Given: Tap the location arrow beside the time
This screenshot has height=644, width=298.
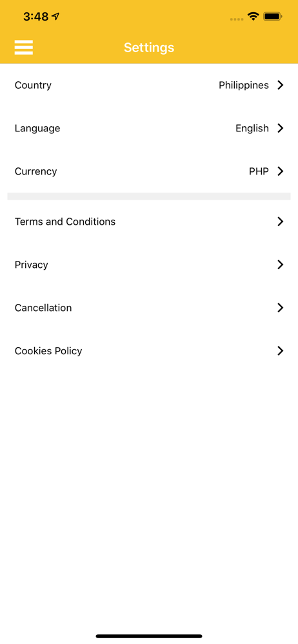Looking at the screenshot, I should pos(55,17).
